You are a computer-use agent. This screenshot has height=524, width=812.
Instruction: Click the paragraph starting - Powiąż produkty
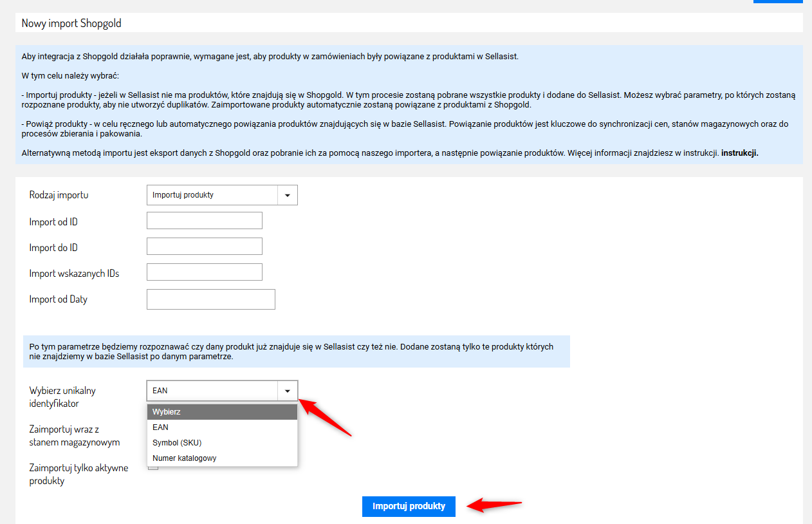405,129
